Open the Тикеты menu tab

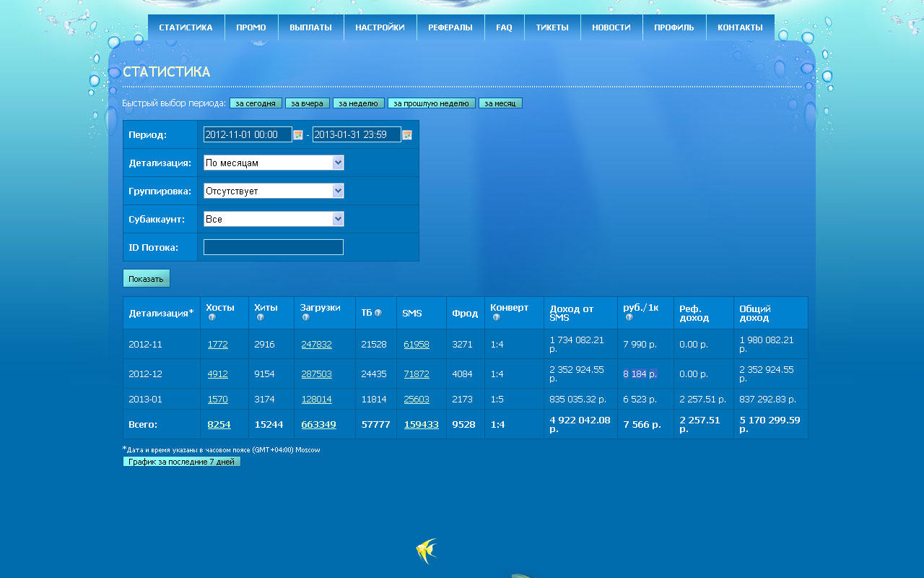tap(552, 27)
